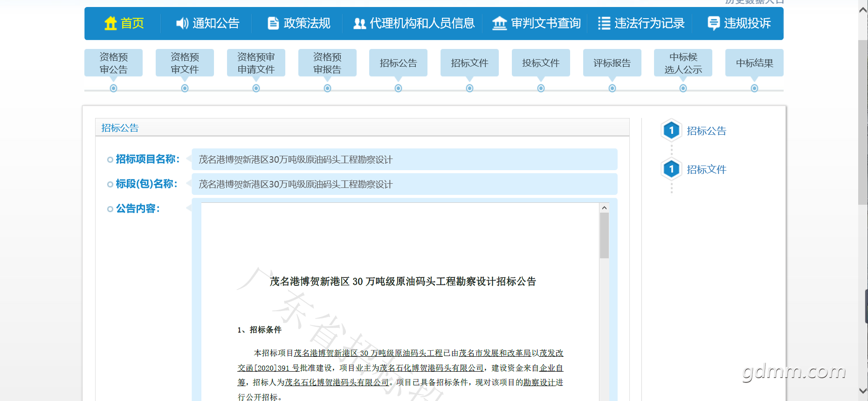Click timeline dot under 资格预审报告
Image resolution: width=868 pixels, height=401 pixels.
[x=327, y=88]
